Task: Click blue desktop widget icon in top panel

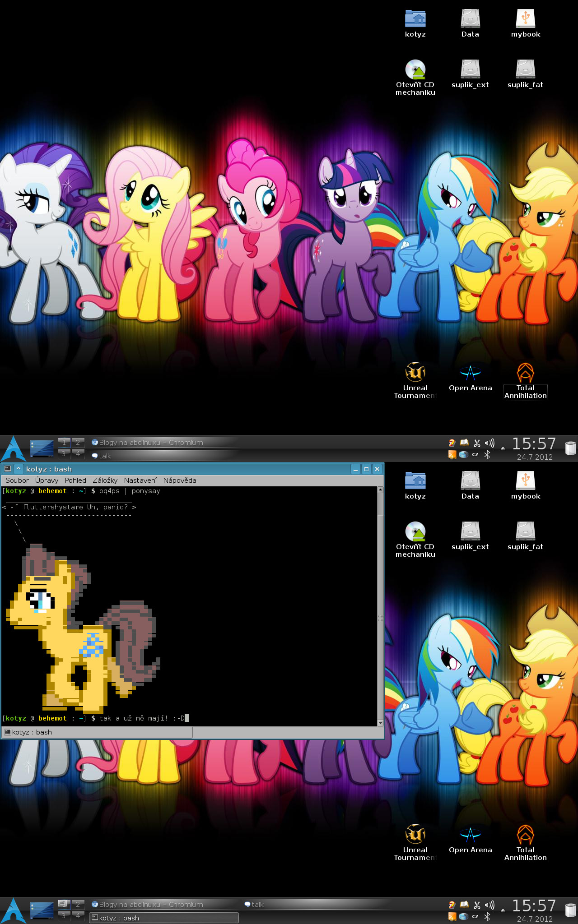Action: coord(42,448)
